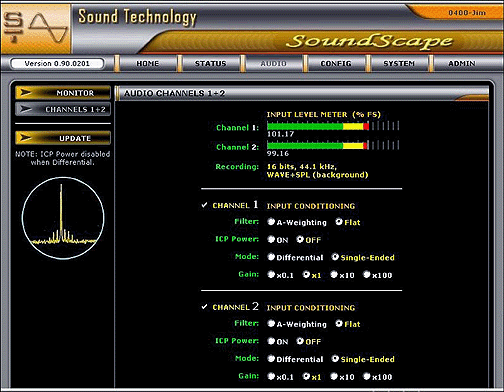The height and width of the screenshot is (392, 504).
Task: Set Channel 2 gain to x1
Action: click(306, 376)
